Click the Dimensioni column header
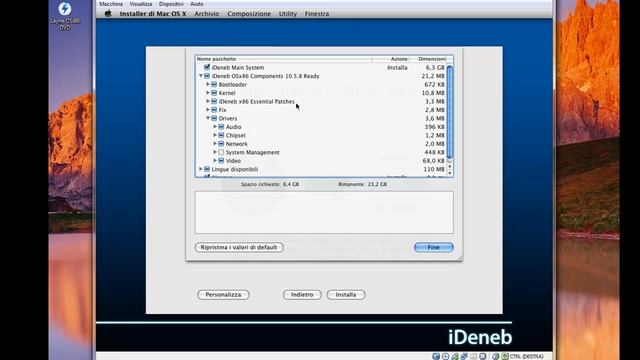640x360 pixels. (428, 59)
